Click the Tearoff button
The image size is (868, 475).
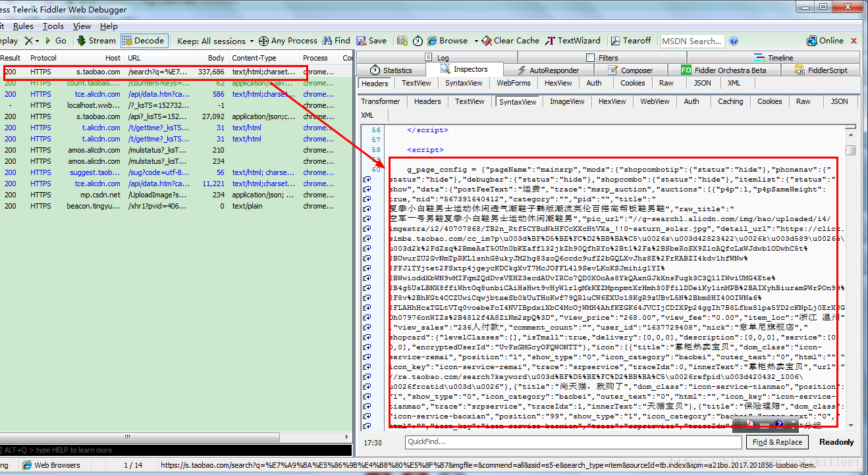pos(630,41)
